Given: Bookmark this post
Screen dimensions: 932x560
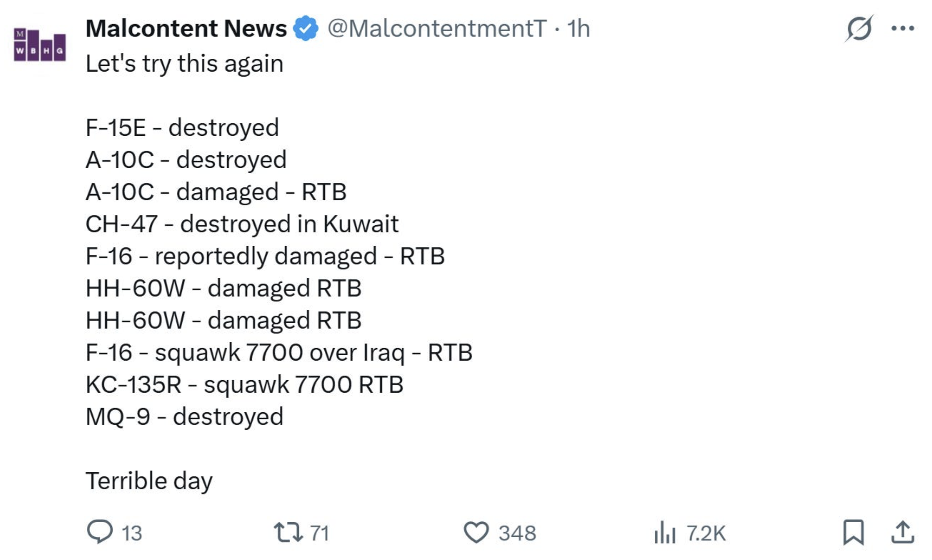Looking at the screenshot, I should coord(854,532).
